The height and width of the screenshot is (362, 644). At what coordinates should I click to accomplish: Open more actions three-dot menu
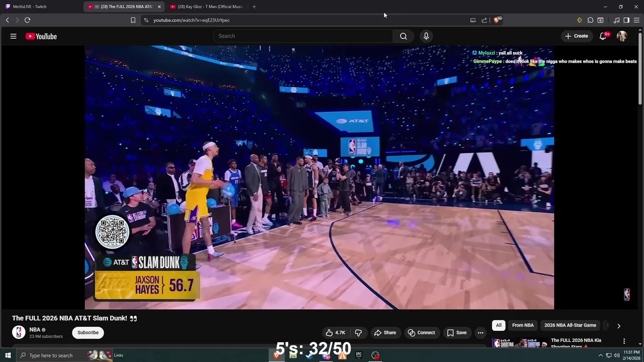tap(480, 333)
